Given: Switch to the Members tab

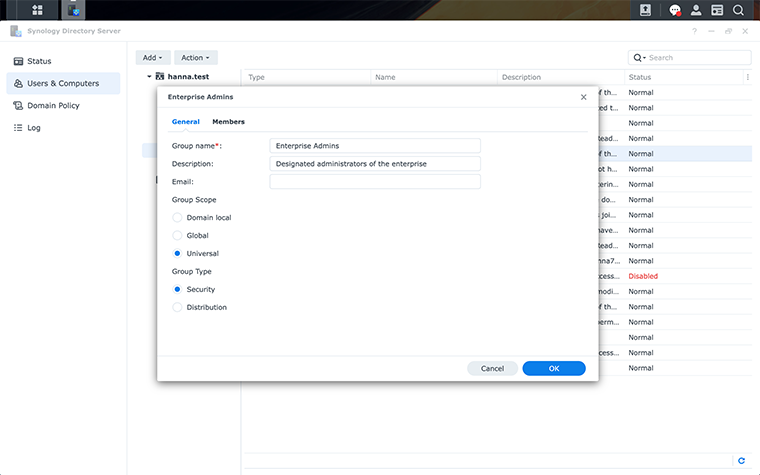Looking at the screenshot, I should coord(228,122).
